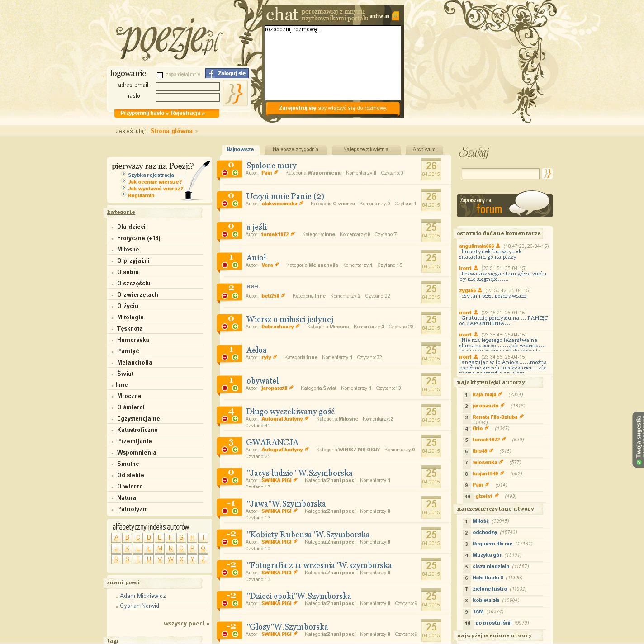Open the 'Jak oceniać wiersze?' help link
Viewport: 644px width, 644px height.
[x=155, y=182]
